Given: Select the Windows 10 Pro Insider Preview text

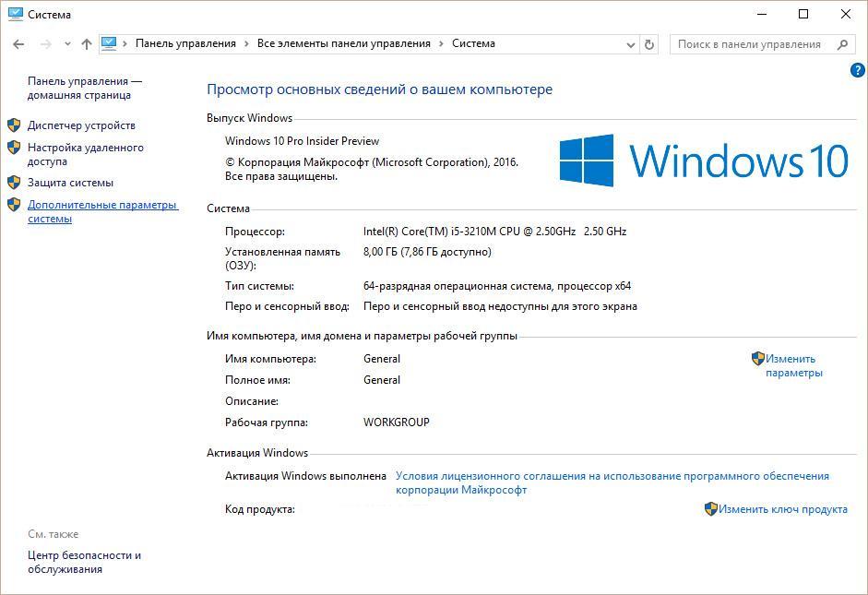Looking at the screenshot, I should tap(303, 141).
